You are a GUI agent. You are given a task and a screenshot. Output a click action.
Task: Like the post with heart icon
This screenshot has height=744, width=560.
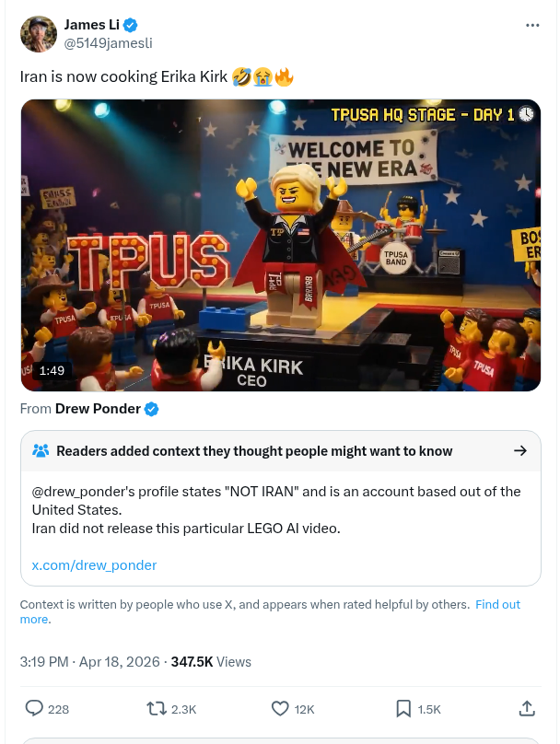(x=280, y=709)
